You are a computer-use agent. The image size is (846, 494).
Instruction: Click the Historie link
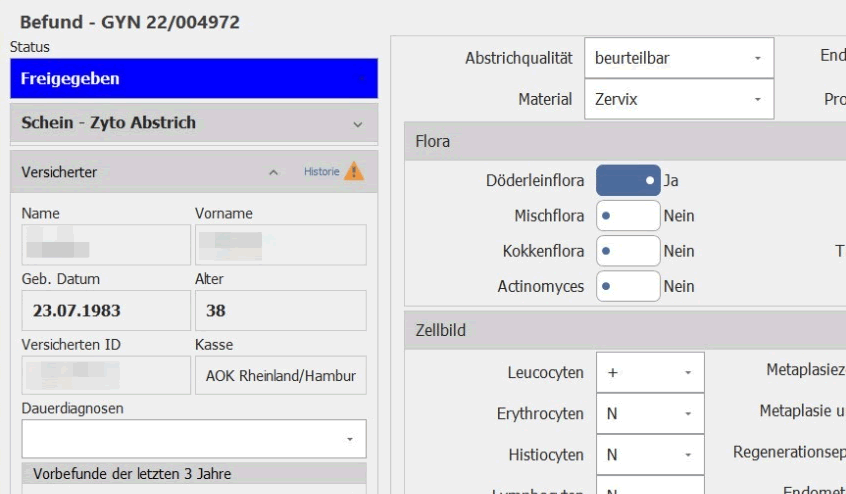(320, 172)
